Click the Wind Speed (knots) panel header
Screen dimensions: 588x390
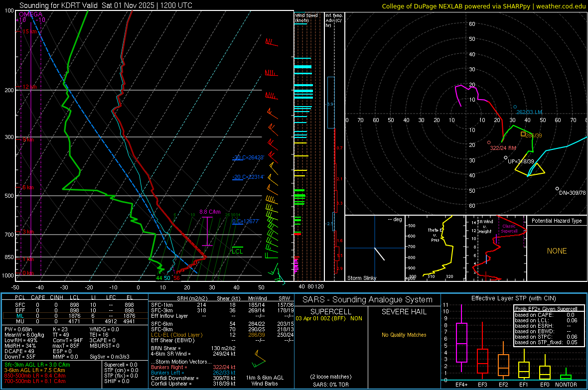click(x=306, y=17)
